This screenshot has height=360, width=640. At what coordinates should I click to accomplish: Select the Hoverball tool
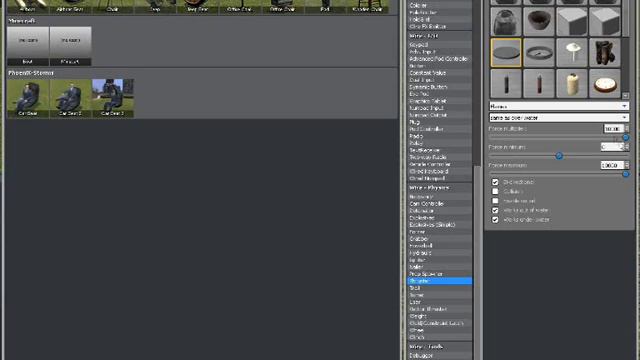click(x=440, y=246)
